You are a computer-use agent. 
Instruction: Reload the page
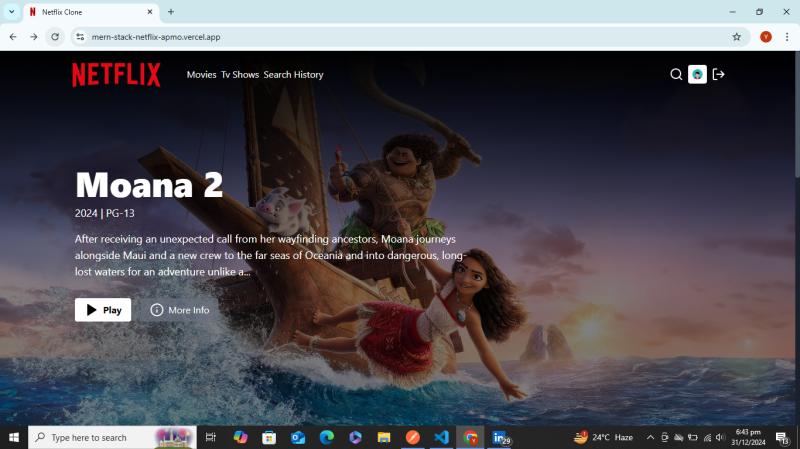pos(55,37)
